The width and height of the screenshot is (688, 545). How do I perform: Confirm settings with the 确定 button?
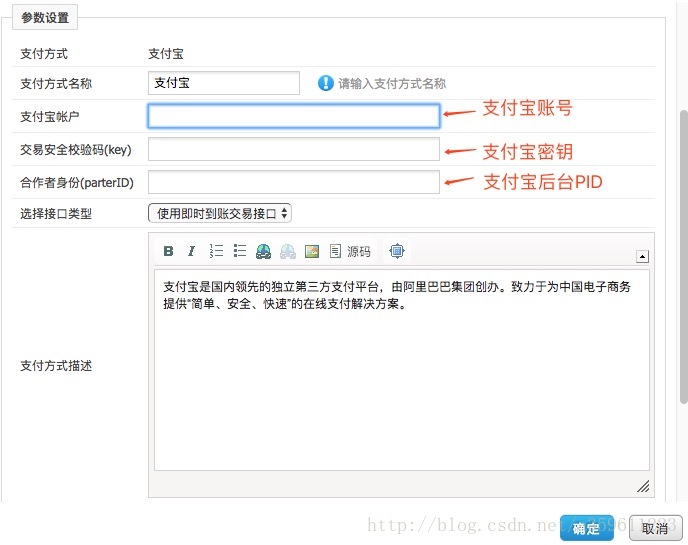pos(587,528)
